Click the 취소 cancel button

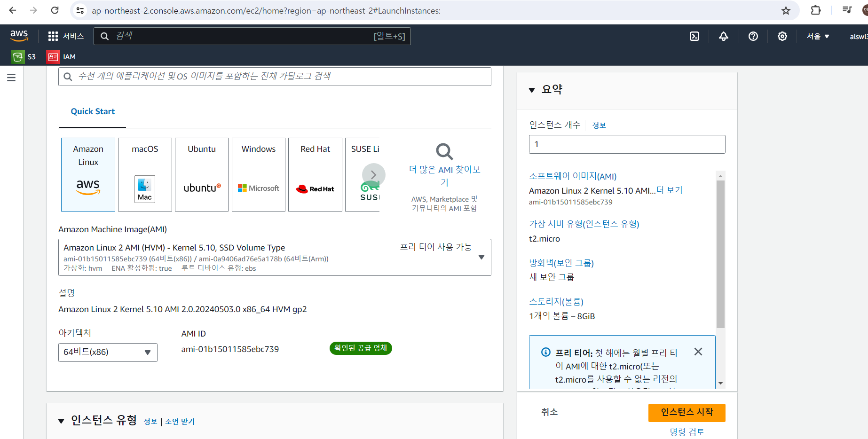click(x=549, y=412)
